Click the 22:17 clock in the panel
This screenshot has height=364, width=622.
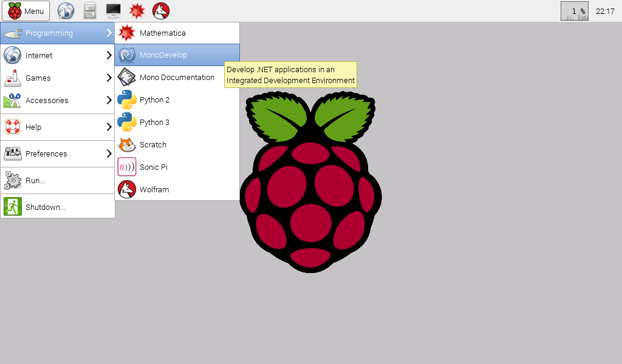coord(605,12)
